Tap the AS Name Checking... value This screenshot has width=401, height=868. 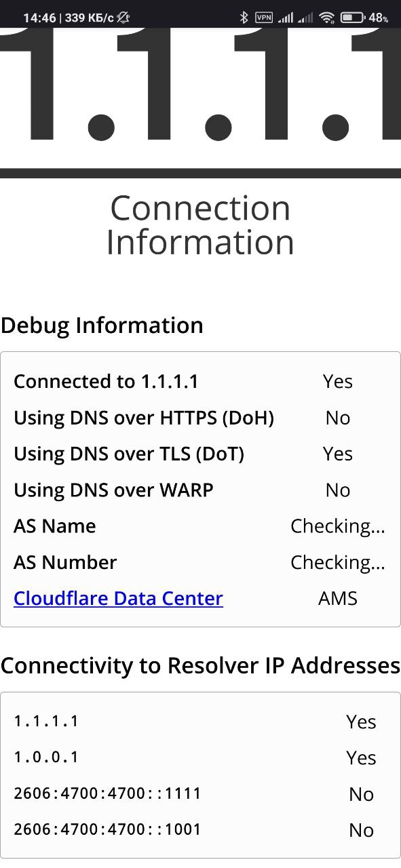[x=338, y=527]
